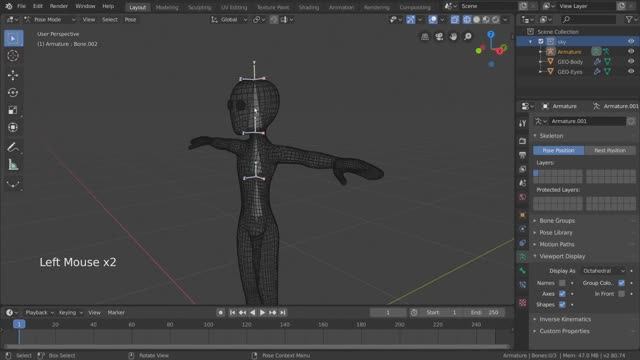The height and width of the screenshot is (360, 640).
Task: Select the Measure tool
Action: [13, 165]
